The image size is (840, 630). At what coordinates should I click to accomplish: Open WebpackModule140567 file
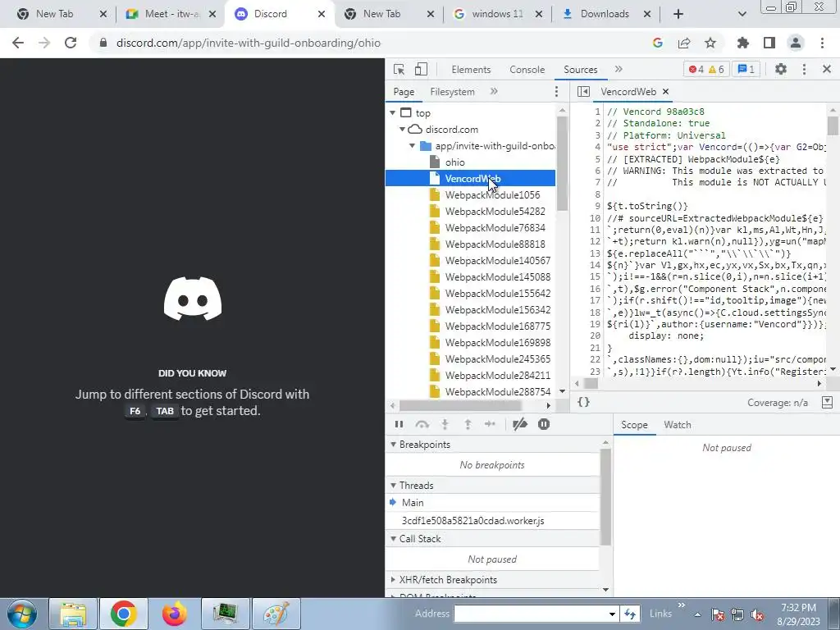pos(498,260)
